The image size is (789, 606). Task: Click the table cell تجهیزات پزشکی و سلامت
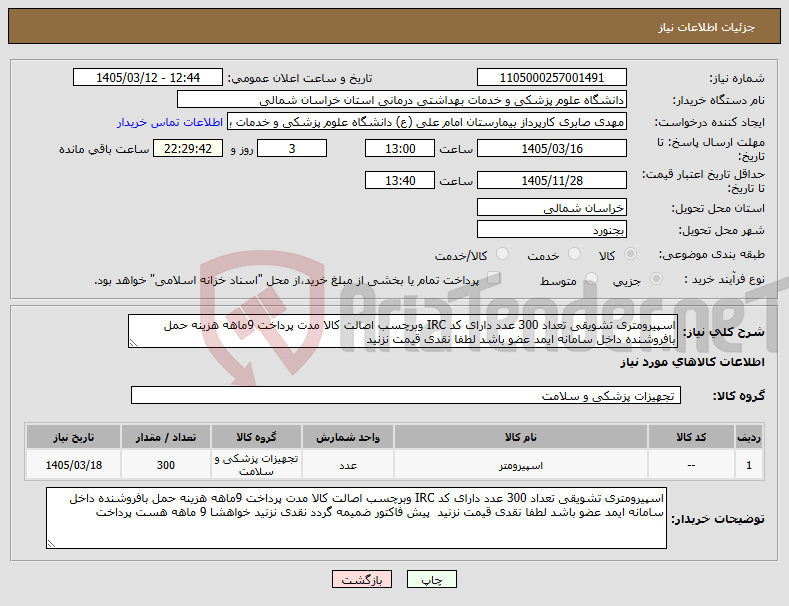click(256, 465)
